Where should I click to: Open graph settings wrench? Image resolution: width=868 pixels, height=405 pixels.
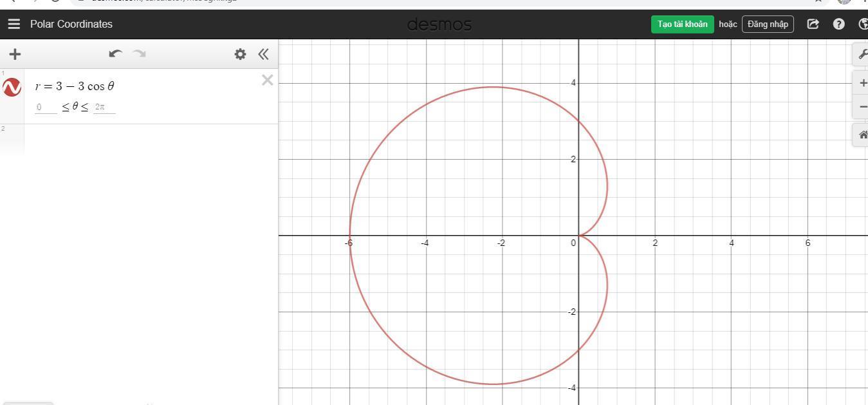coord(861,55)
